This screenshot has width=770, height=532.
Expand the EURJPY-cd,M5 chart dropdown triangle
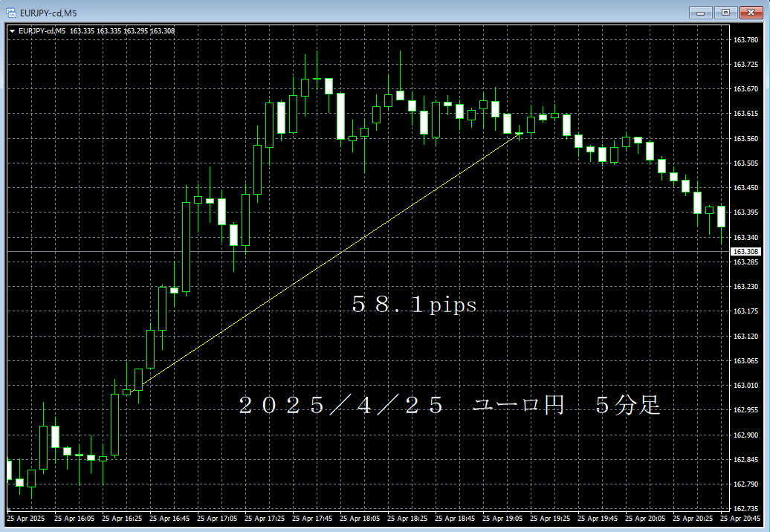13,31
